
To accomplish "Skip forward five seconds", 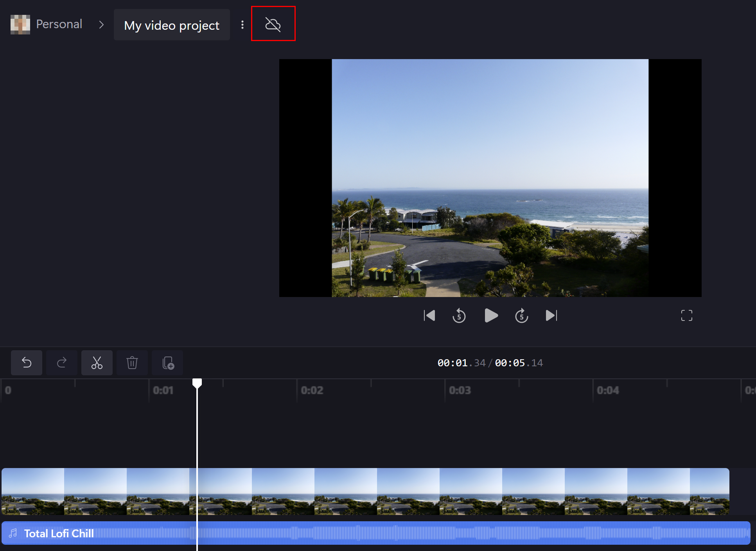I will click(x=521, y=315).
